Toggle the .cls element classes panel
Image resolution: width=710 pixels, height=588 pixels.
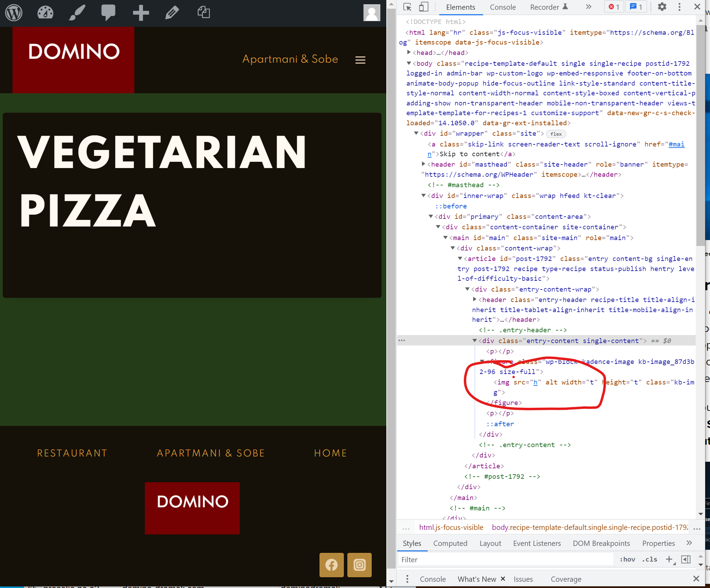[650, 559]
